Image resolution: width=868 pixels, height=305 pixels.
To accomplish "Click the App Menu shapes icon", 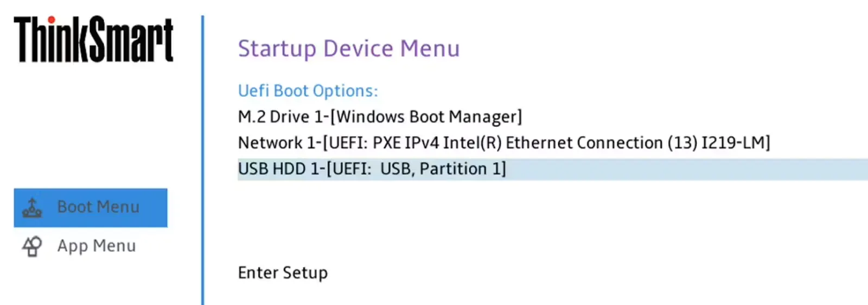I will 32,246.
